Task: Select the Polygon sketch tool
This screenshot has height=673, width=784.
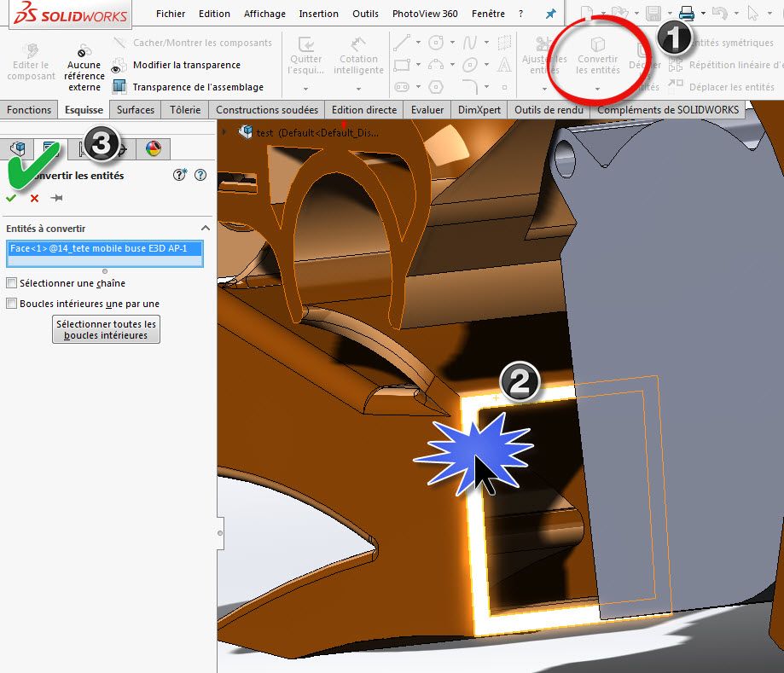Action: (x=436, y=87)
